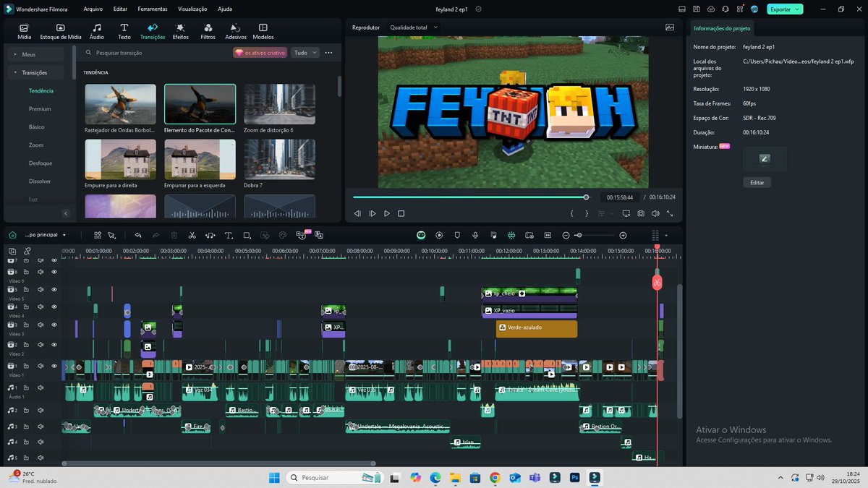Select the Dissolver transitions category

40,181
